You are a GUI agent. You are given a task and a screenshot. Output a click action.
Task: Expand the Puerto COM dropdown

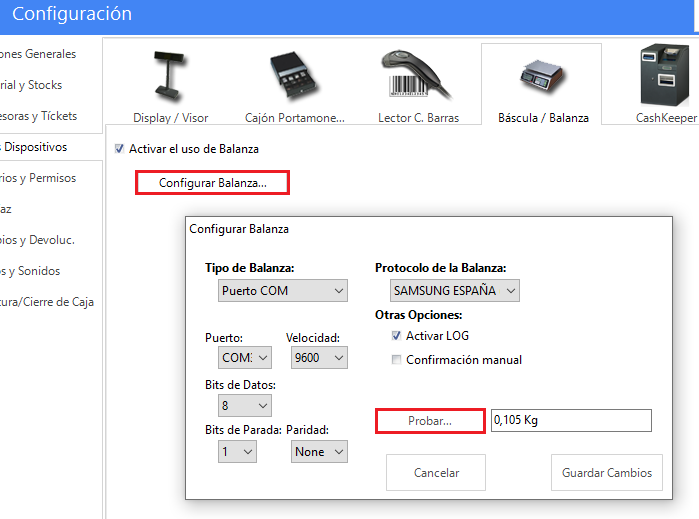tap(244, 357)
